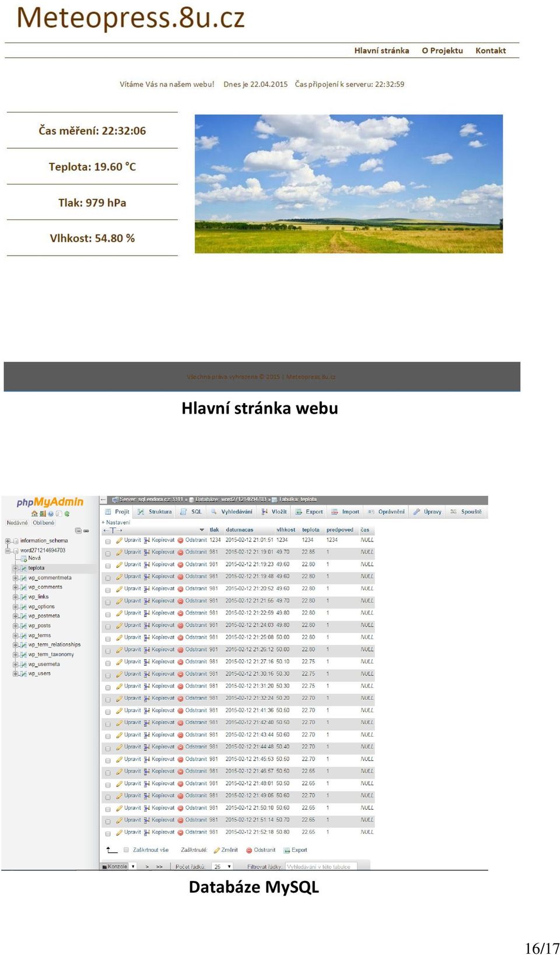Expand the wp_posts table node
The image size is (560, 955).
click(16, 625)
